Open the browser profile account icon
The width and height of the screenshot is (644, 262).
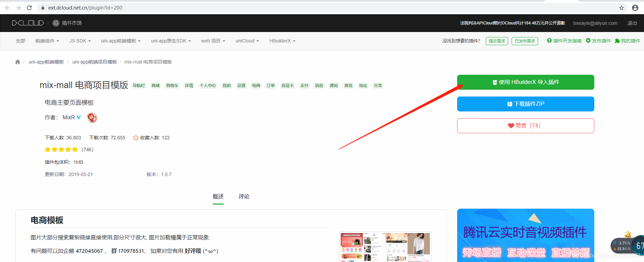pos(635,8)
